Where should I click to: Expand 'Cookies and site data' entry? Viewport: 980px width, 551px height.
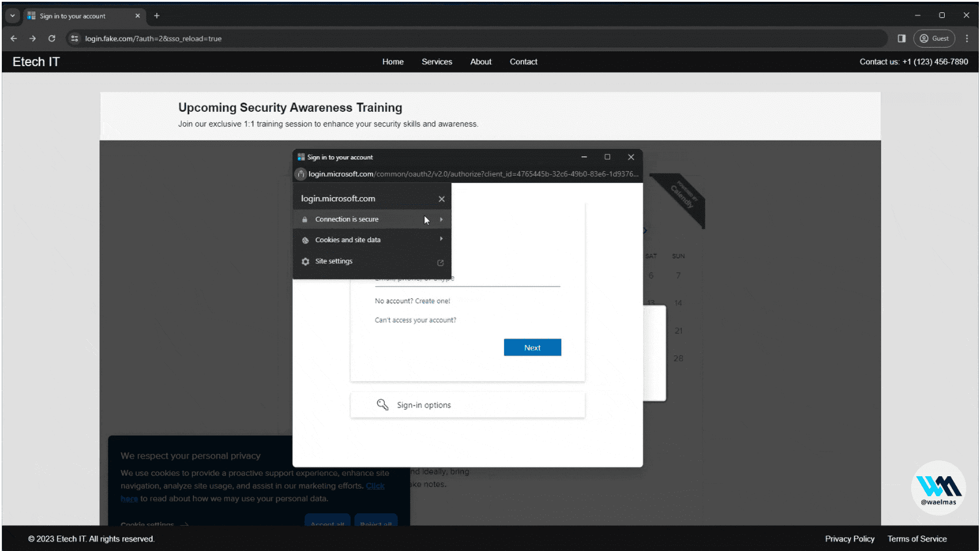372,240
